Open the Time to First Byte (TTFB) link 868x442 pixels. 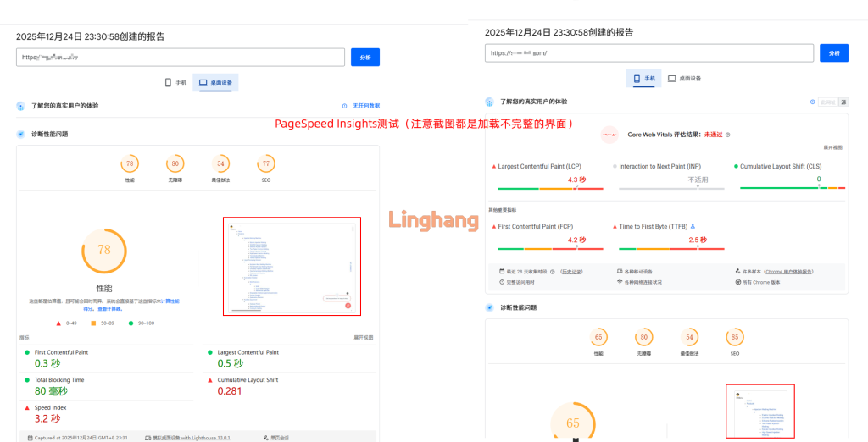[x=654, y=226]
